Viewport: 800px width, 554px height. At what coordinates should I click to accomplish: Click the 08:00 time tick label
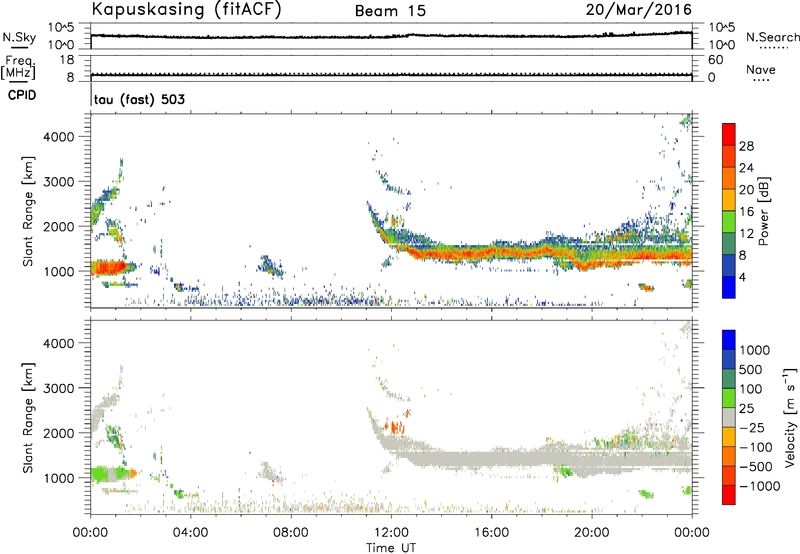coord(291,533)
